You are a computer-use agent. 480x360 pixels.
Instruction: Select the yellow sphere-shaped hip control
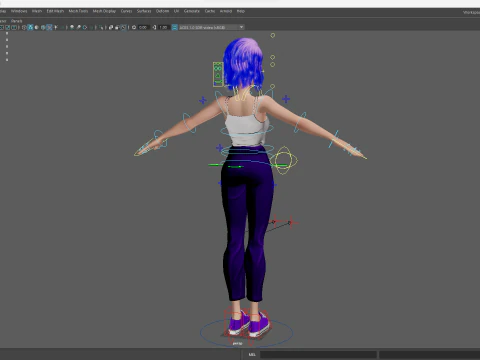[284, 160]
